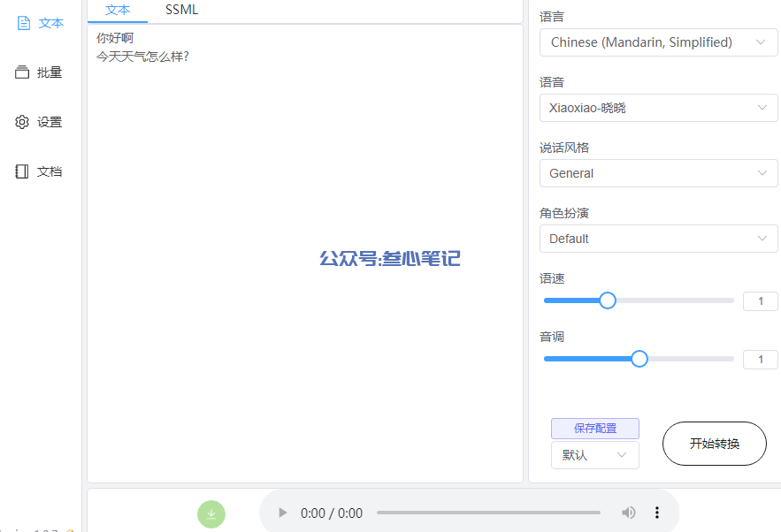This screenshot has height=532, width=781.
Task: Open the 文本 sidebar section
Action: coord(41,23)
